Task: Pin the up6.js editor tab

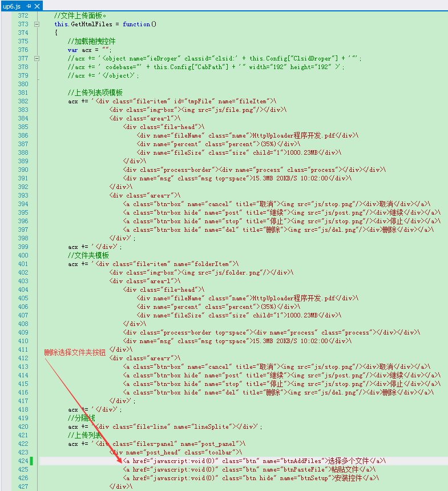Action: [29, 6]
